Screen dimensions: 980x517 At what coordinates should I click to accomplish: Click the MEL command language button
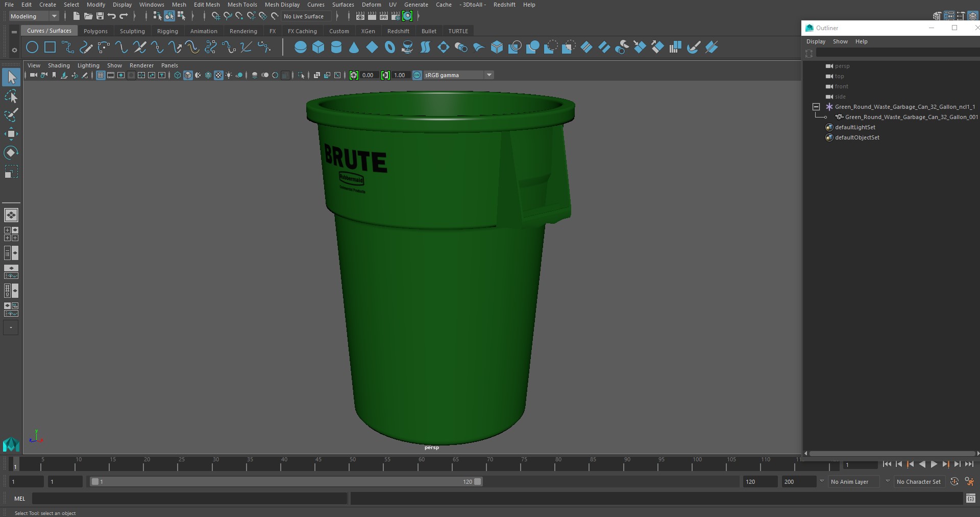(20, 499)
